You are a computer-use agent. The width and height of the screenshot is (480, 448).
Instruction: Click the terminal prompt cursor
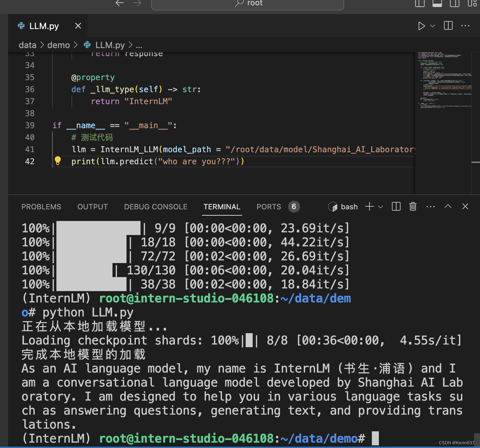(375, 438)
